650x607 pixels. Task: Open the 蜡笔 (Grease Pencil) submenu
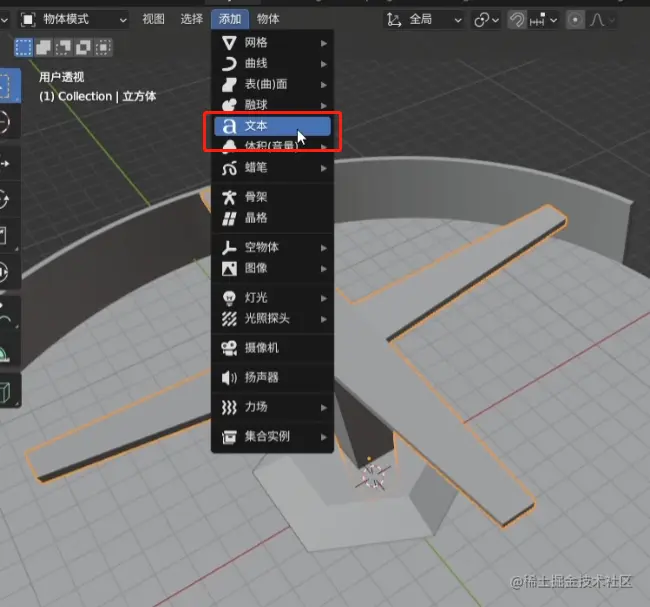pyautogui.click(x=272, y=168)
